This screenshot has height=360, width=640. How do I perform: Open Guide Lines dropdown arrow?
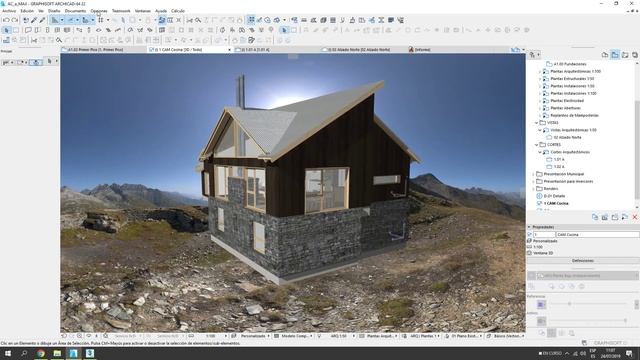click(x=62, y=20)
